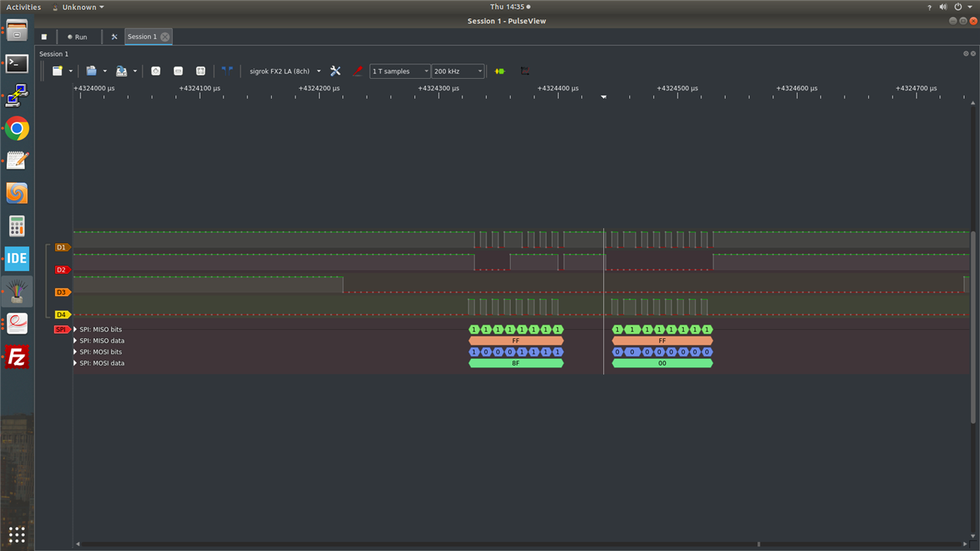Show applications grid in dock
Viewport: 980px width, 551px height.
(x=17, y=534)
